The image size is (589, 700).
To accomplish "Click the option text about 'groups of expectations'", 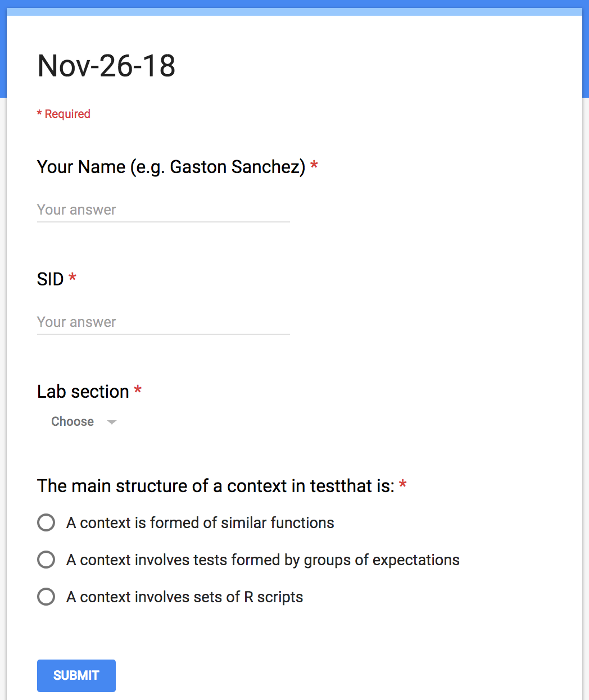I will (x=263, y=560).
